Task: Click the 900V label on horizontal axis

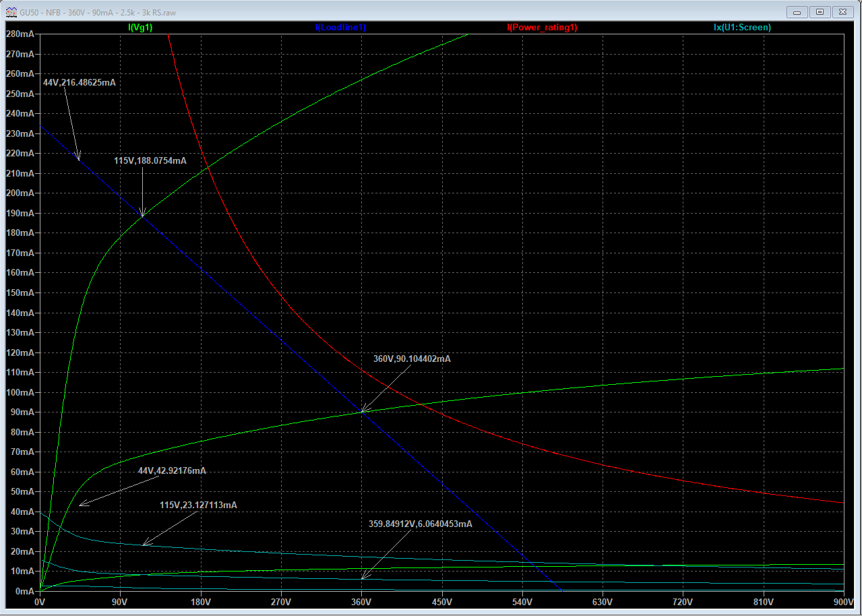Action: pos(843,602)
